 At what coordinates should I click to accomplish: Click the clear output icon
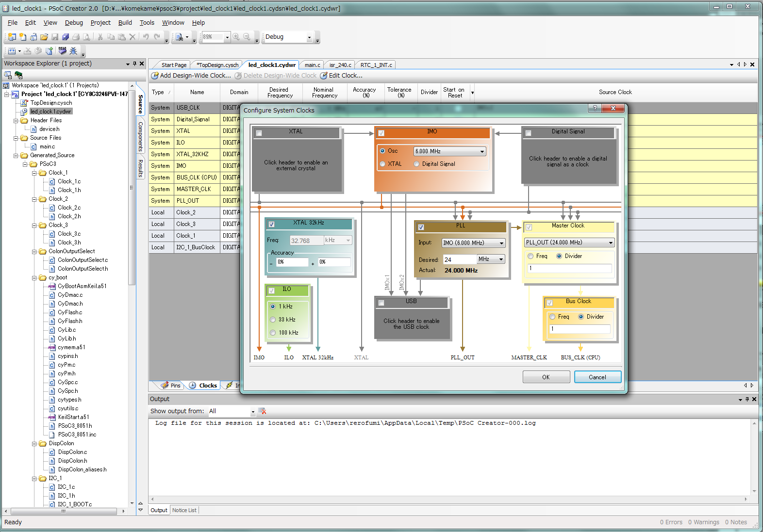pyautogui.click(x=263, y=411)
